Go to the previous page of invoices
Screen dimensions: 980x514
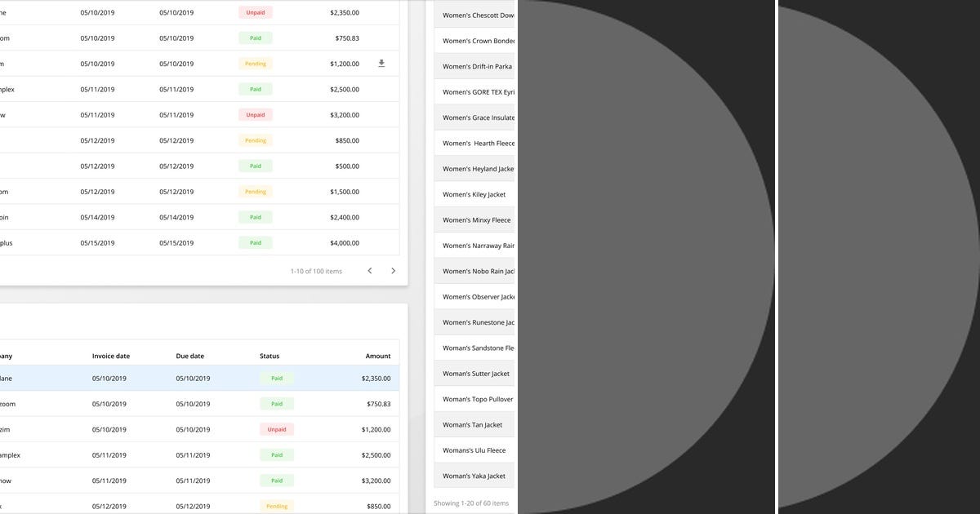[368, 270]
